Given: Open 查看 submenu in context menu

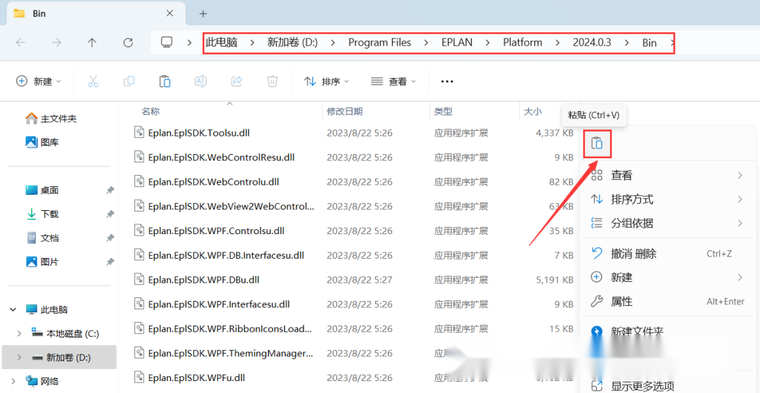Looking at the screenshot, I should [x=667, y=175].
